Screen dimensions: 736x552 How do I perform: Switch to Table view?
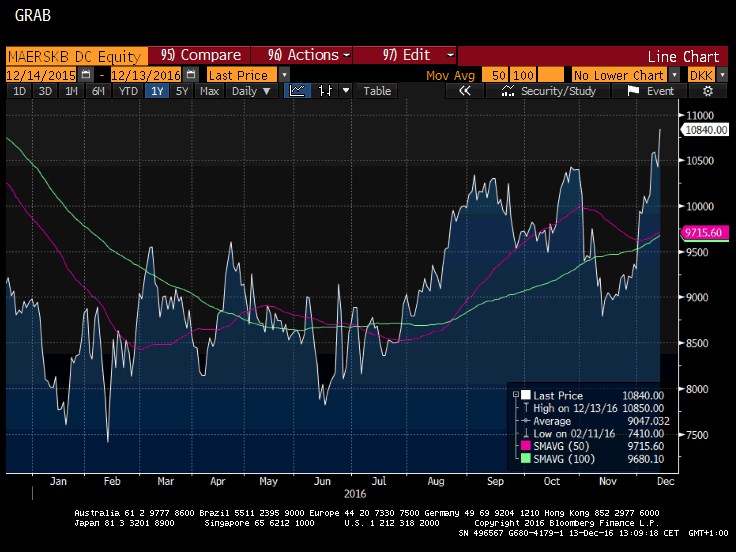point(377,91)
